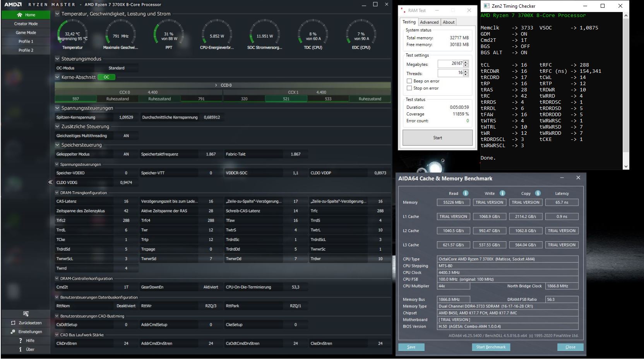Collapse the Ryzen Master sidebar with the double chevron

(50, 182)
